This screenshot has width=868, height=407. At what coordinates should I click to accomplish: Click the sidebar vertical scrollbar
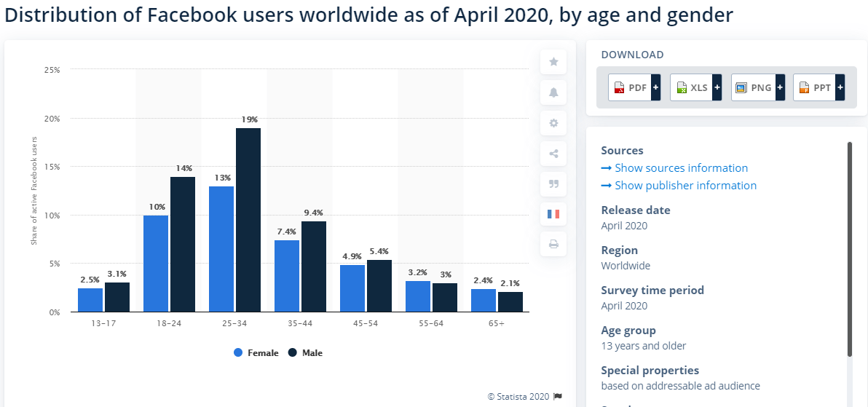coord(850,249)
